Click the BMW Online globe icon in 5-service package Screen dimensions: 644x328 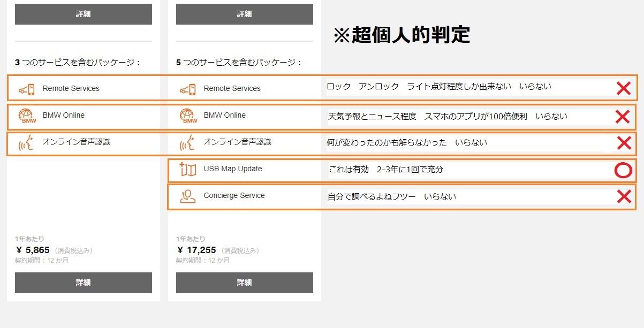click(x=187, y=116)
